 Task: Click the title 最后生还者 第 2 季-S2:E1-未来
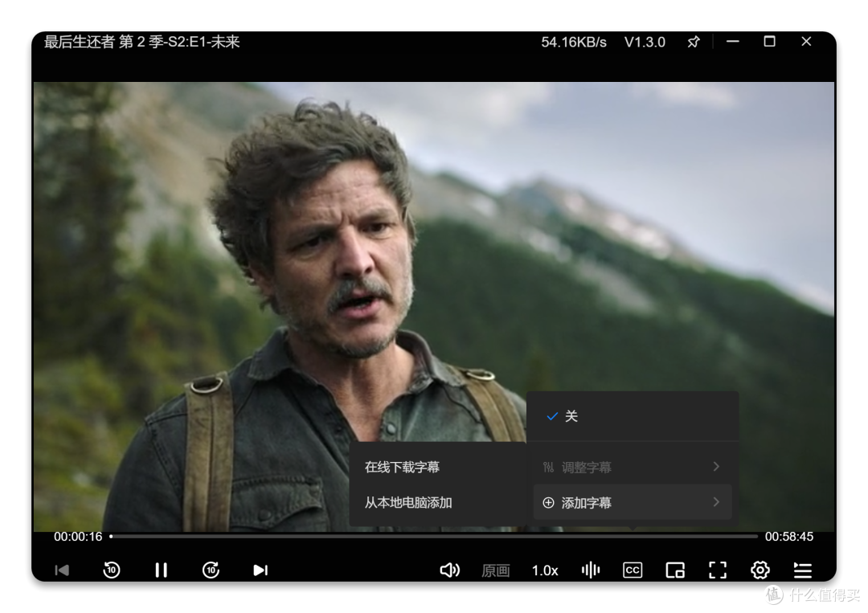coord(141,42)
